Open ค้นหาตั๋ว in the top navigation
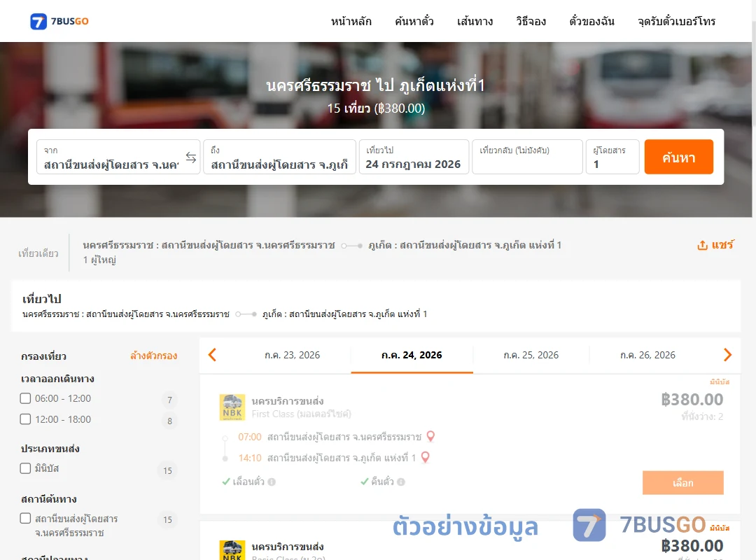This screenshot has width=756, height=560. (x=414, y=21)
